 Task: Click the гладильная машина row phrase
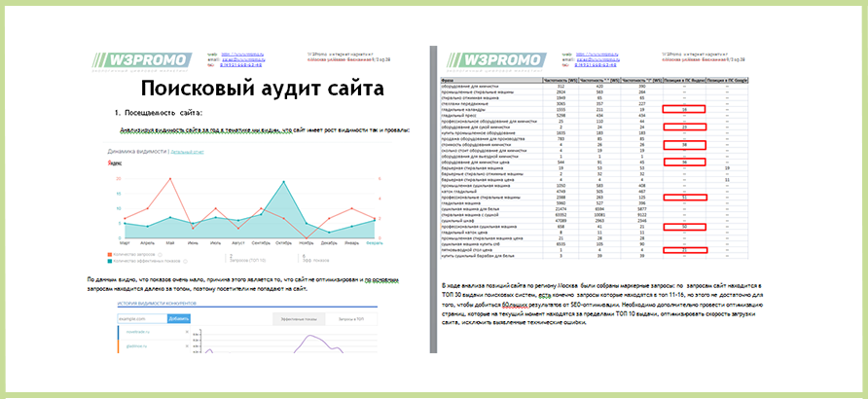[x=460, y=203]
